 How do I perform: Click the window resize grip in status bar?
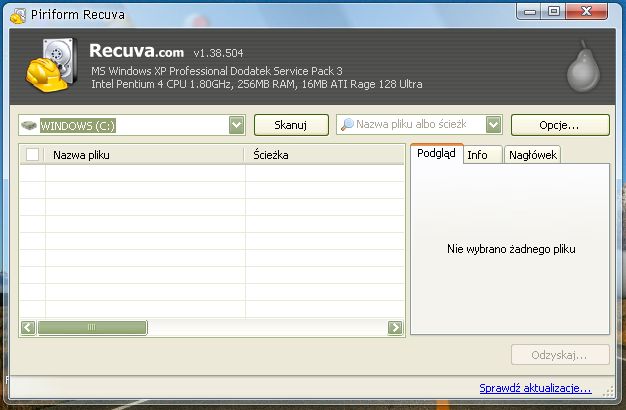[x=608, y=392]
